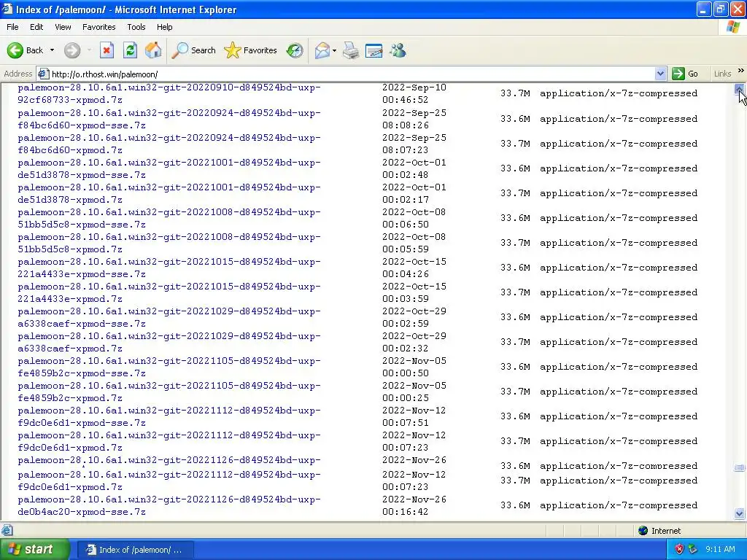Image resolution: width=747 pixels, height=560 pixels.
Task: Select the Index of /palemoon/ taskbar button
Action: 135,550
